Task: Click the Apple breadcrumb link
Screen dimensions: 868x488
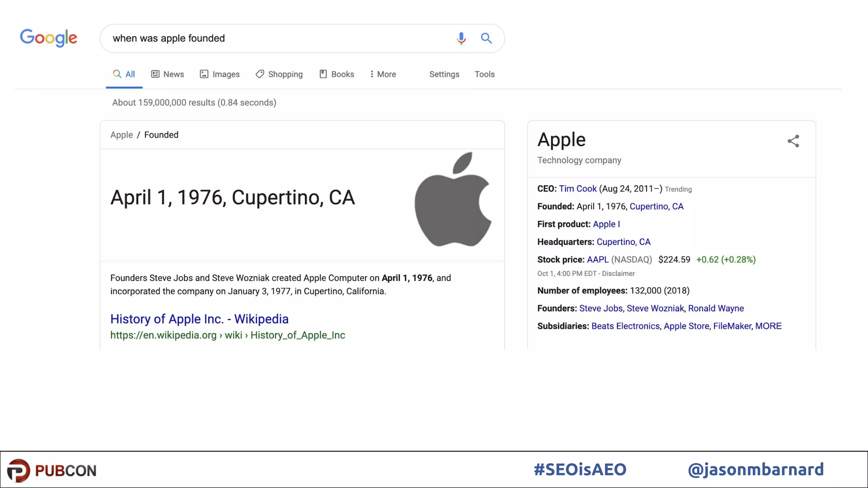Action: pos(122,135)
